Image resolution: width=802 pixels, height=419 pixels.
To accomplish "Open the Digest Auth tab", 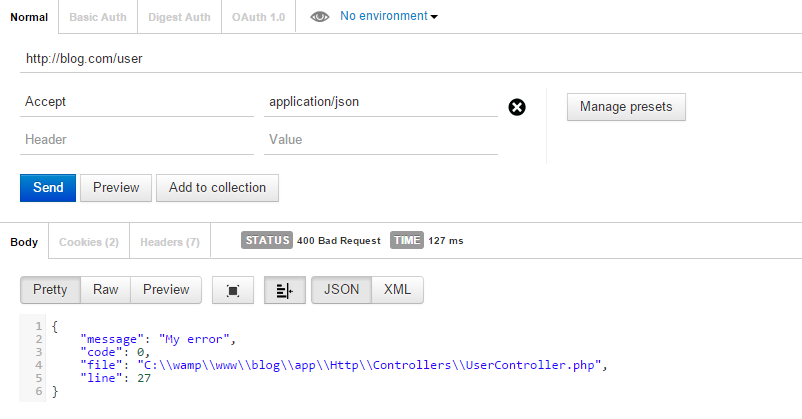I will click(x=179, y=17).
